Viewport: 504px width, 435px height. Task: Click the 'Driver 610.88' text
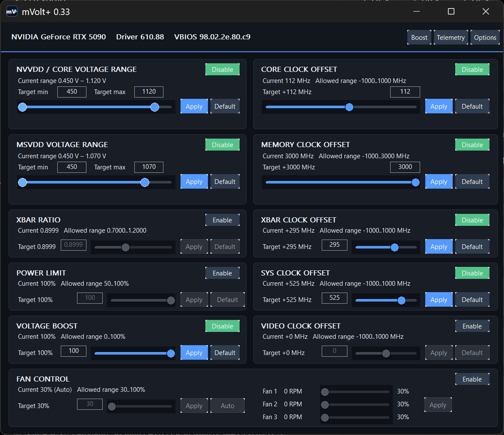(140, 37)
